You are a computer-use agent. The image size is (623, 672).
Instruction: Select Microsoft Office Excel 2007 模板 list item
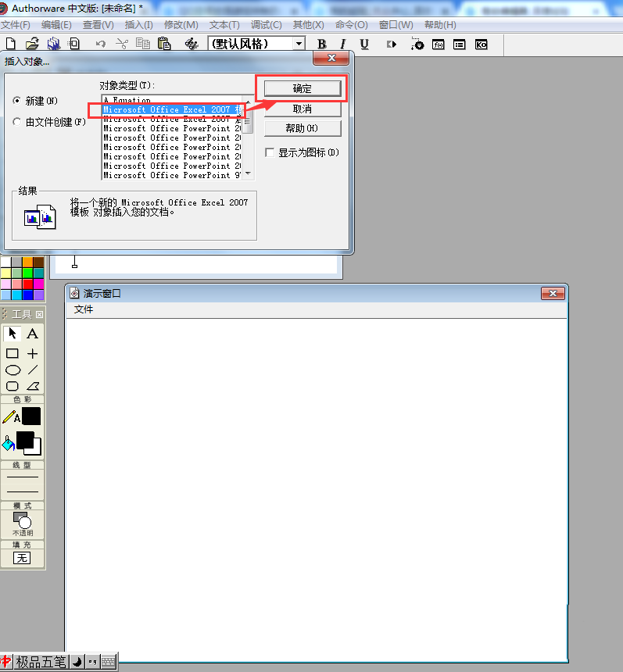(173, 109)
